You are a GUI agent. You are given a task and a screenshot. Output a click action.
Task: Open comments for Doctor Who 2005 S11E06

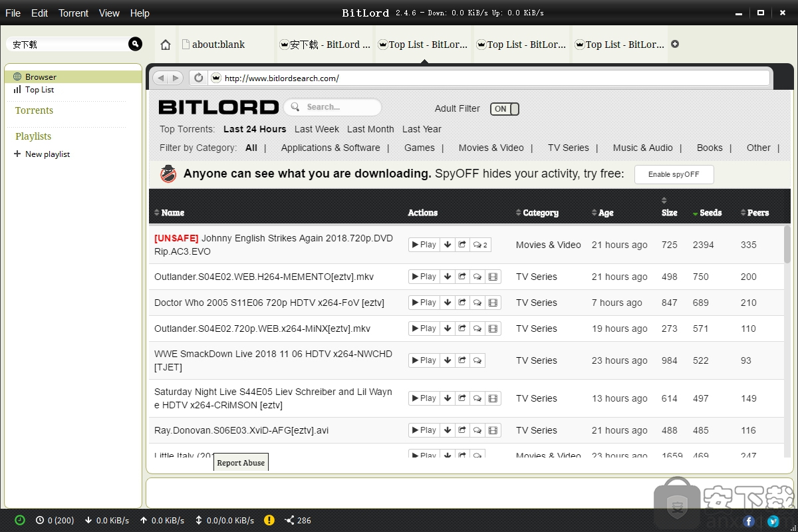[477, 303]
